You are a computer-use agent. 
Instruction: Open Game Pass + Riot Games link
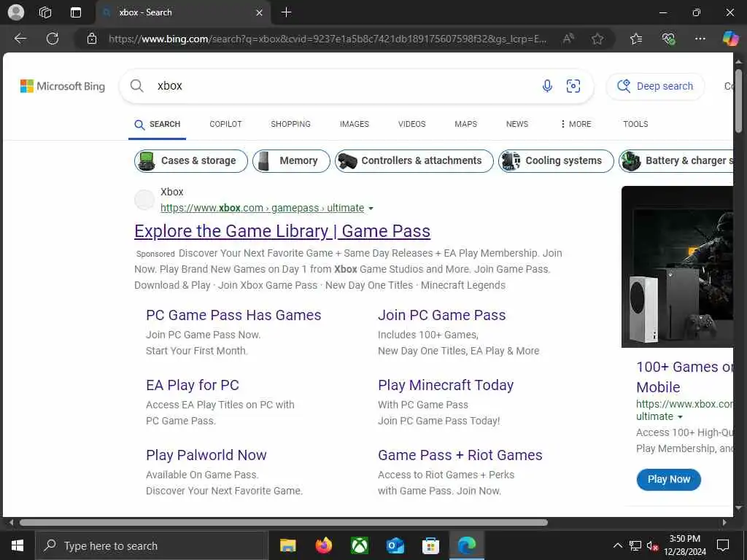[460, 455]
